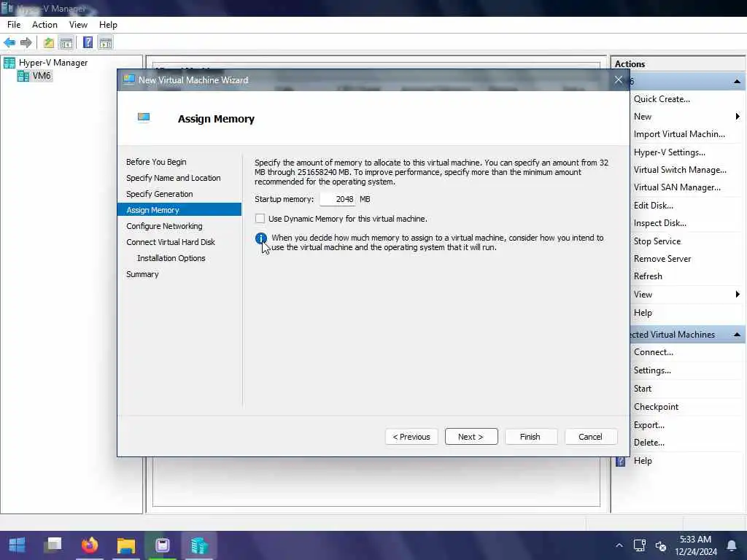Open the View menu
Viewport: 747px width, 560px height.
(x=78, y=25)
